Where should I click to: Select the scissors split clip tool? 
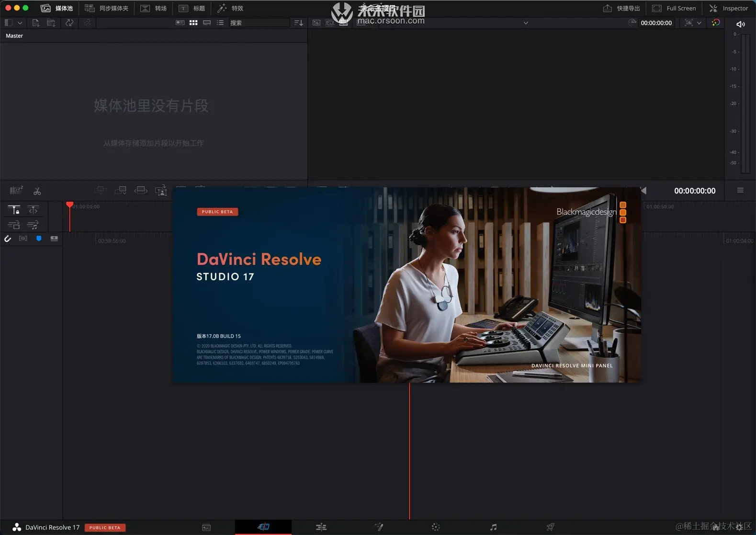(37, 191)
